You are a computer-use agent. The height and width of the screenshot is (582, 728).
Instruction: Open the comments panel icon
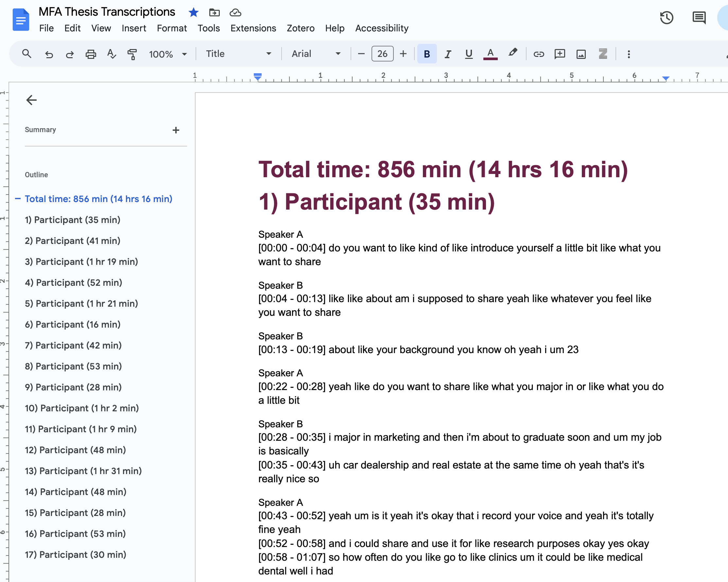coord(699,18)
